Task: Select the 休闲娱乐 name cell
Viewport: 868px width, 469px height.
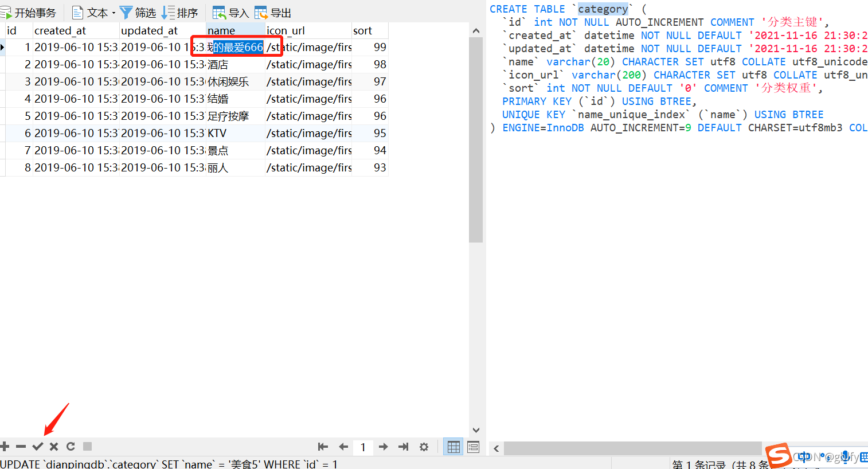Action: click(x=236, y=81)
